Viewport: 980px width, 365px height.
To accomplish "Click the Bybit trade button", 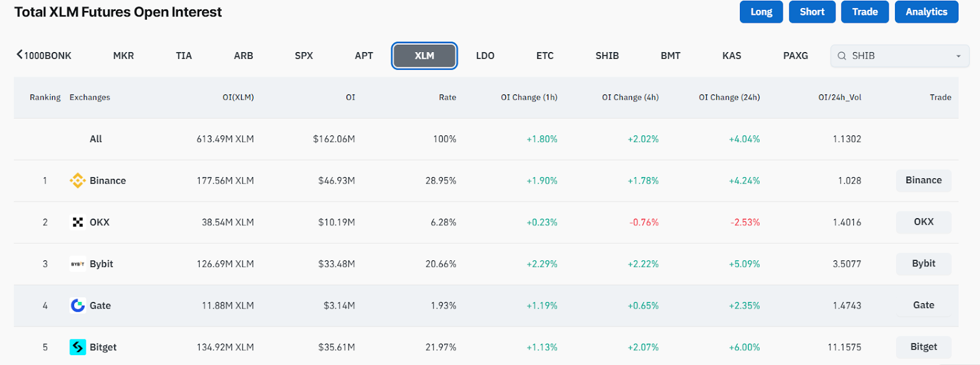I will [923, 263].
